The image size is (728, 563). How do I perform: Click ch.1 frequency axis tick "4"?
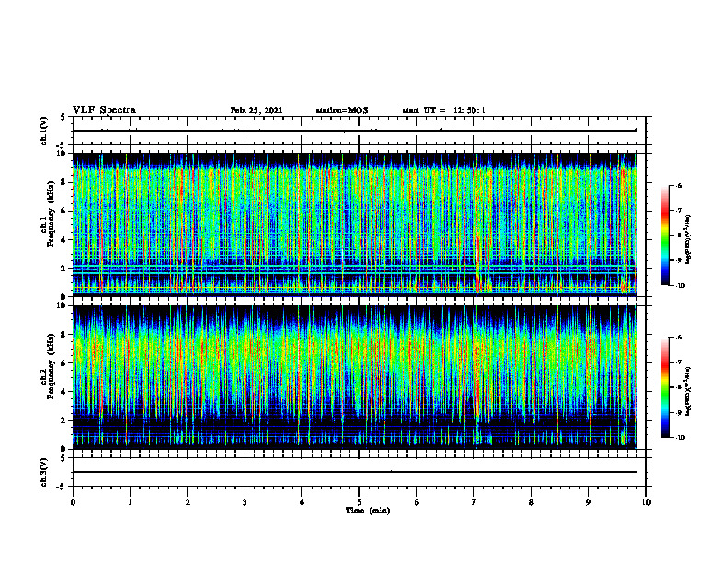coord(64,240)
